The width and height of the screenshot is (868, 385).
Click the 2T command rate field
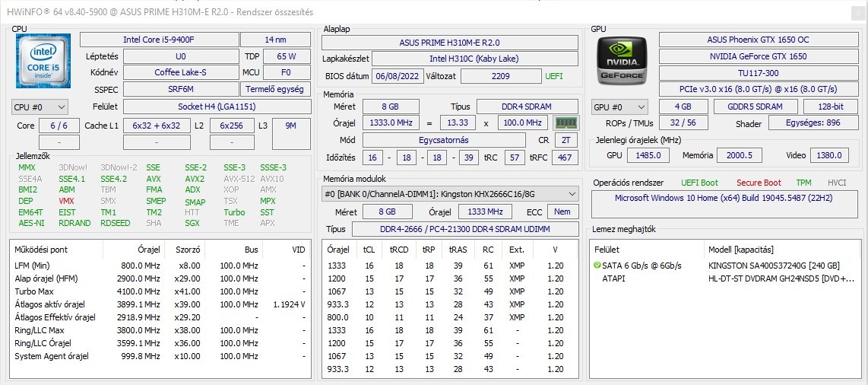[565, 140]
